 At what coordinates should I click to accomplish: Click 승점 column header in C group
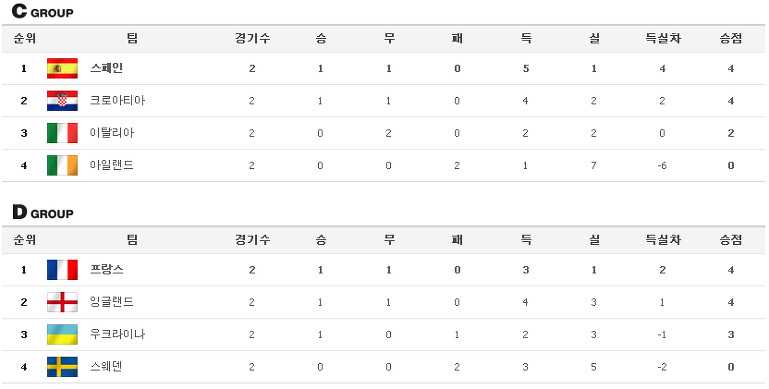[731, 39]
